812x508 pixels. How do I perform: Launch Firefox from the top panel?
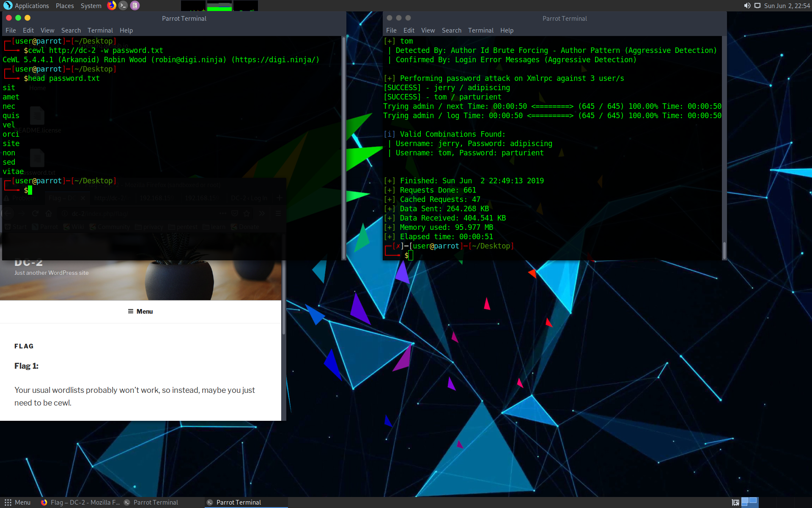(112, 6)
